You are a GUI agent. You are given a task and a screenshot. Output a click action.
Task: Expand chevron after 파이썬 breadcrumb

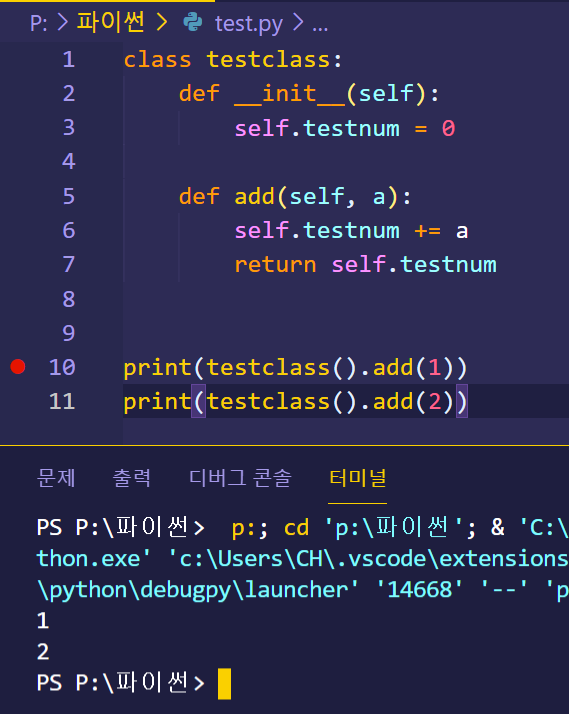click(x=162, y=22)
